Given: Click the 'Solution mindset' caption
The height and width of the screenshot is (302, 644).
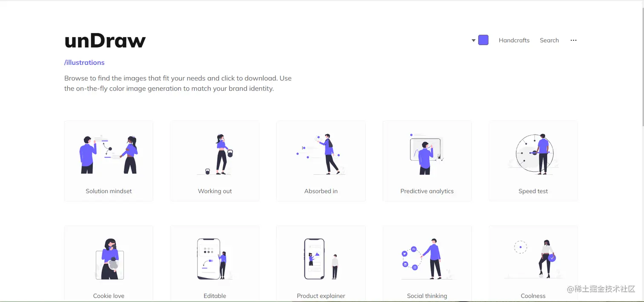Looking at the screenshot, I should click(x=109, y=191).
